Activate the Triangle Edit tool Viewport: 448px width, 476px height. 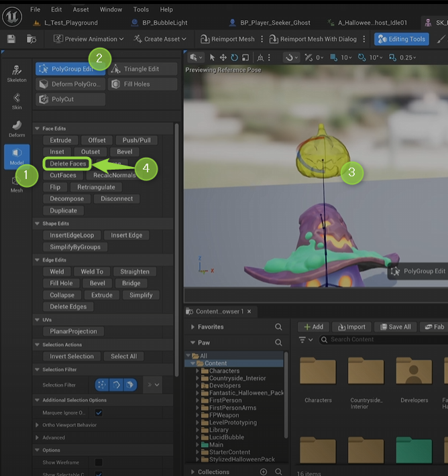pos(142,69)
